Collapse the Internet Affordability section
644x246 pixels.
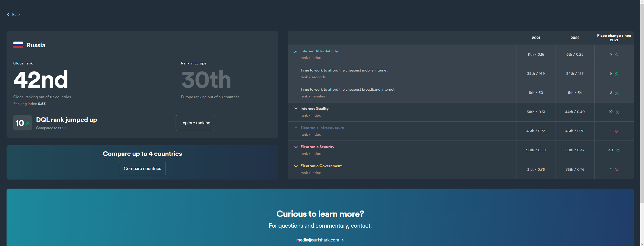[x=296, y=52]
